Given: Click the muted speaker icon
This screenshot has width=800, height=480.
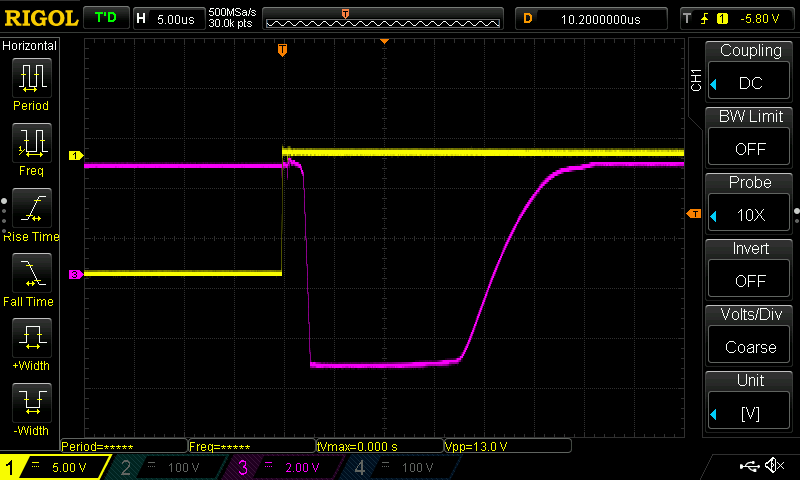Looking at the screenshot, I should pyautogui.click(x=776, y=465).
